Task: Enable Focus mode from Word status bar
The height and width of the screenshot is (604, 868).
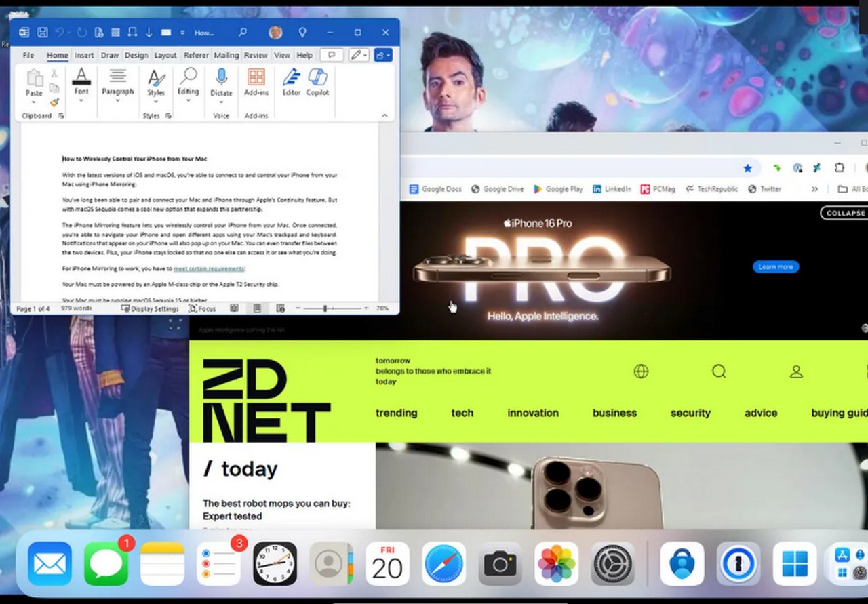Action: pyautogui.click(x=202, y=308)
